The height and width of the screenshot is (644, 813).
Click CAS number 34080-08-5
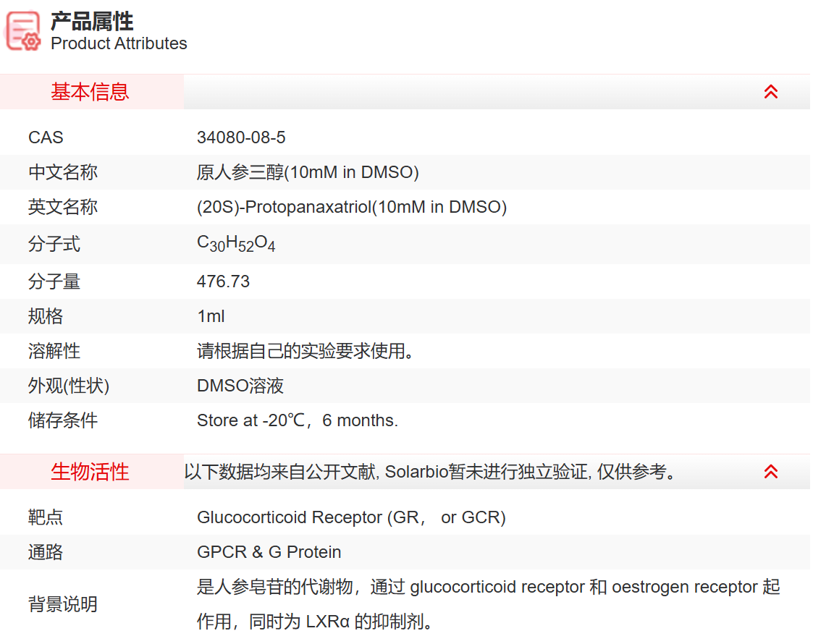[x=241, y=137]
